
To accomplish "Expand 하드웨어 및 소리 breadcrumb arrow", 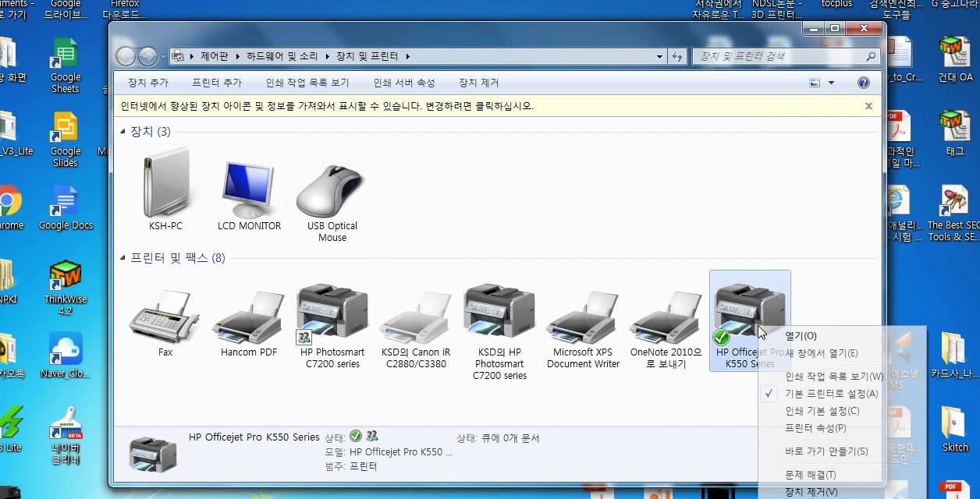I will click(x=328, y=57).
